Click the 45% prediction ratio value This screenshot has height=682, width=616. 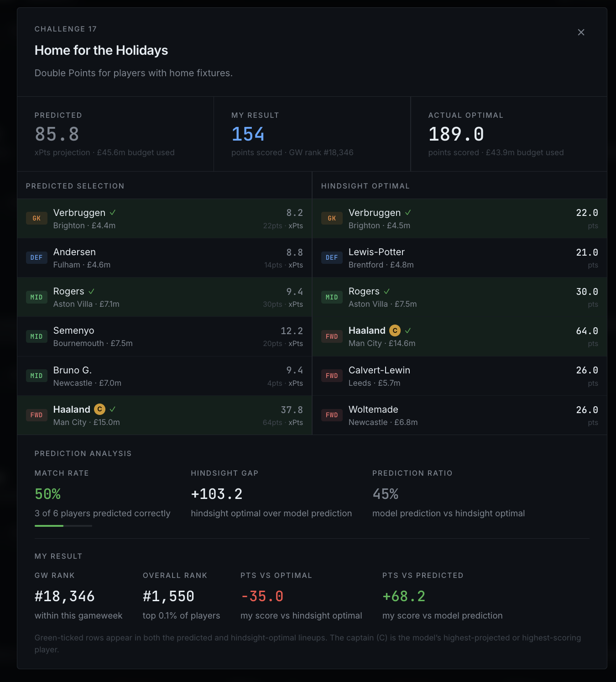(386, 494)
